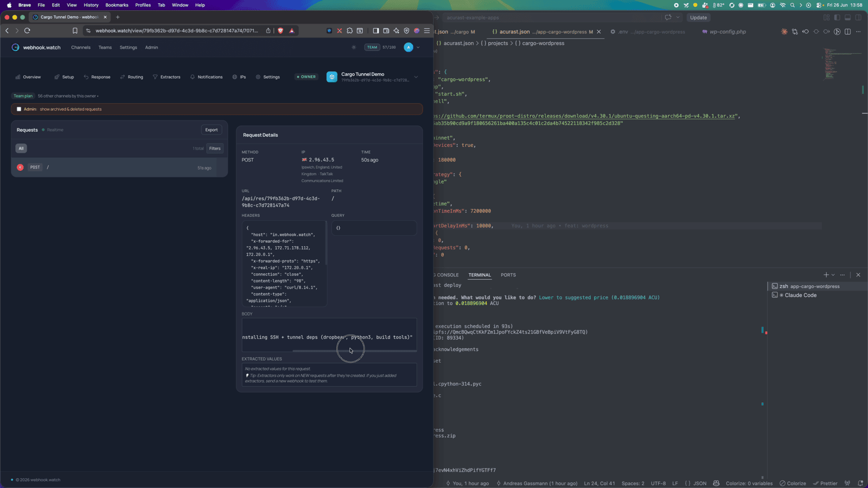Open a new Brave tab

[x=118, y=17]
